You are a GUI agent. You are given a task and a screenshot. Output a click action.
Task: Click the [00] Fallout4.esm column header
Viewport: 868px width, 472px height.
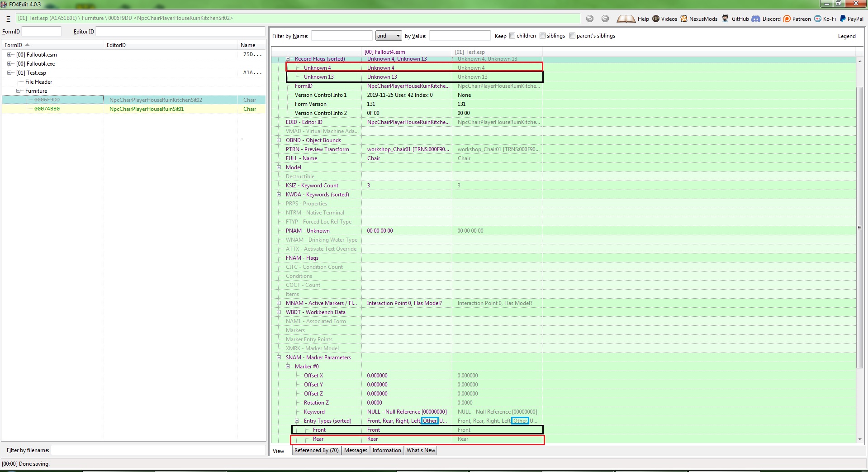coord(407,52)
